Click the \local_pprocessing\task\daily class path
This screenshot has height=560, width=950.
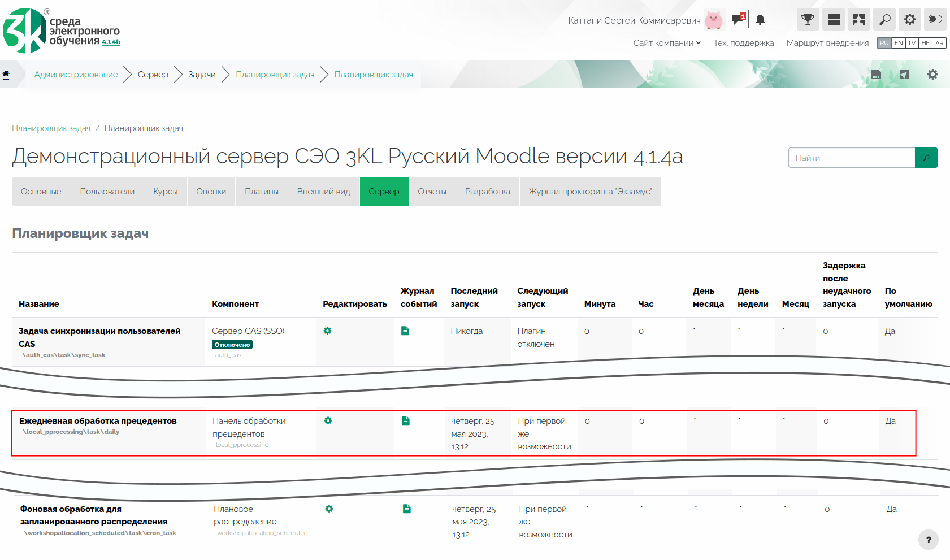coord(71,432)
